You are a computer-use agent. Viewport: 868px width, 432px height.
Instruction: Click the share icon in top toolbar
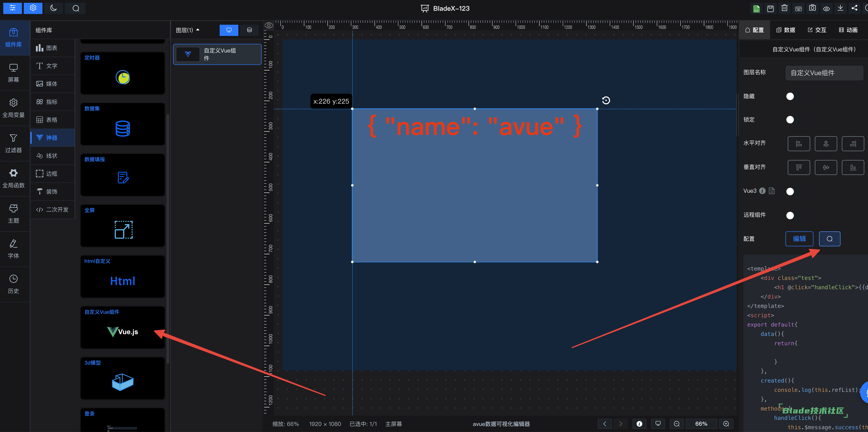click(854, 8)
